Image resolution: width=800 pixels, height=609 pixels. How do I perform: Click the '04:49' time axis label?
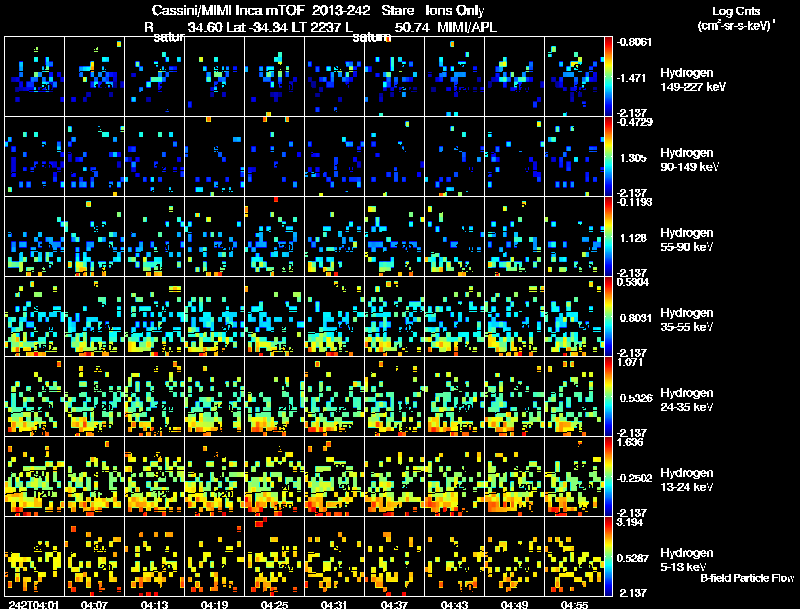[514, 604]
